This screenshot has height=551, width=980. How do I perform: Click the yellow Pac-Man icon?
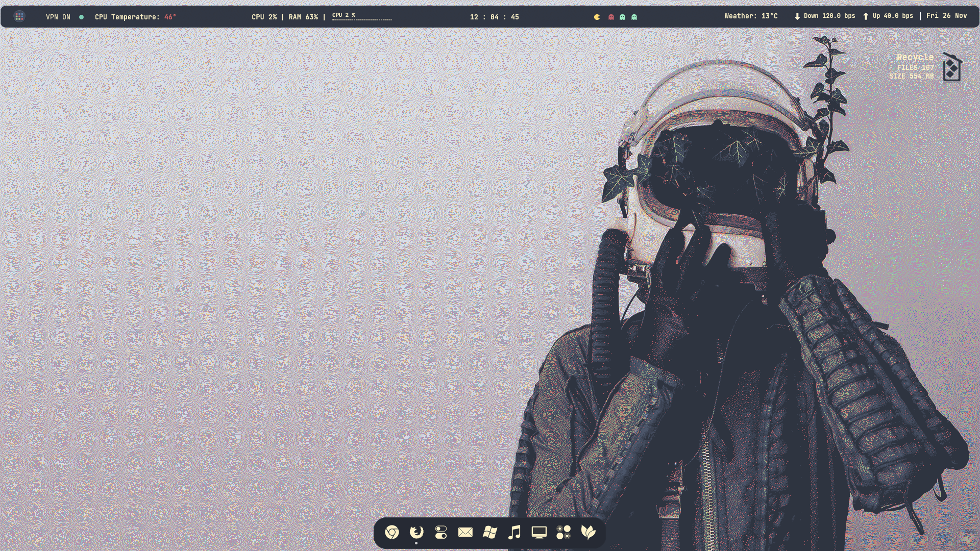(x=597, y=17)
